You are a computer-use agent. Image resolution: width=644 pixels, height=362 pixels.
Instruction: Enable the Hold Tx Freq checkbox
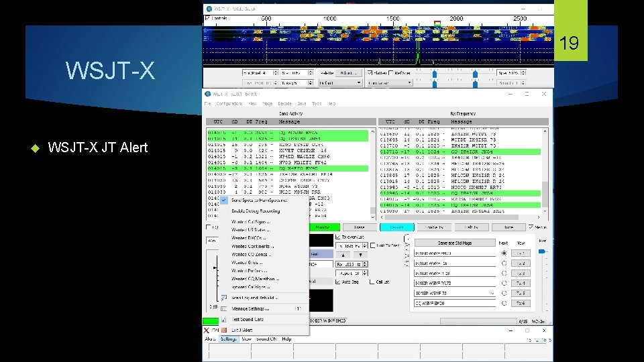[372, 245]
